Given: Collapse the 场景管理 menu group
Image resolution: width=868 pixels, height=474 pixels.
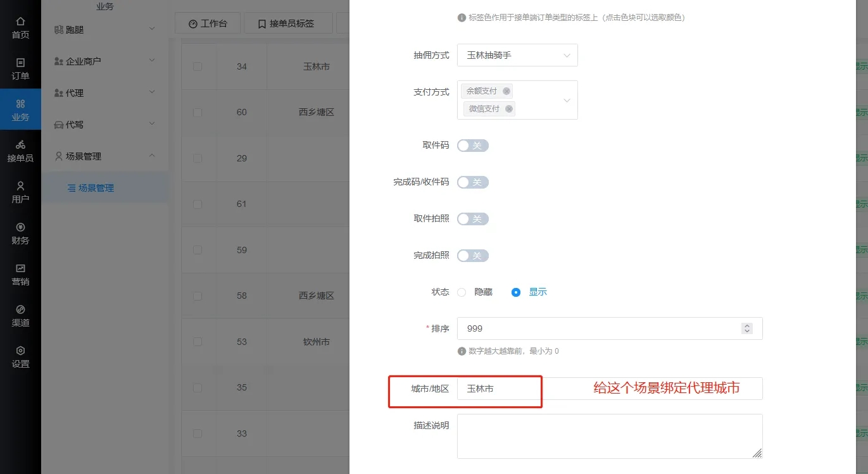Looking at the screenshot, I should 105,156.
